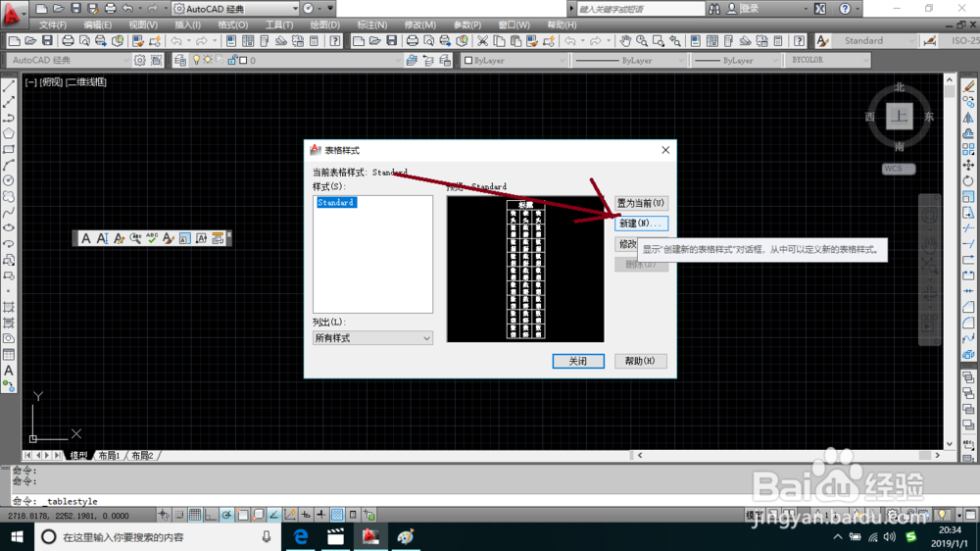
Task: Open the Standard text style dropdown
Action: point(875,40)
